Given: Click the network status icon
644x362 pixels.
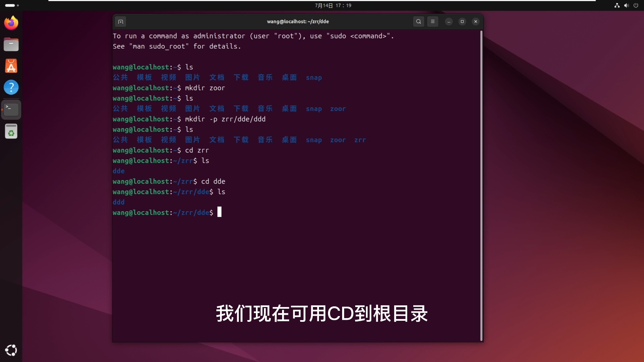Looking at the screenshot, I should click(x=617, y=5).
